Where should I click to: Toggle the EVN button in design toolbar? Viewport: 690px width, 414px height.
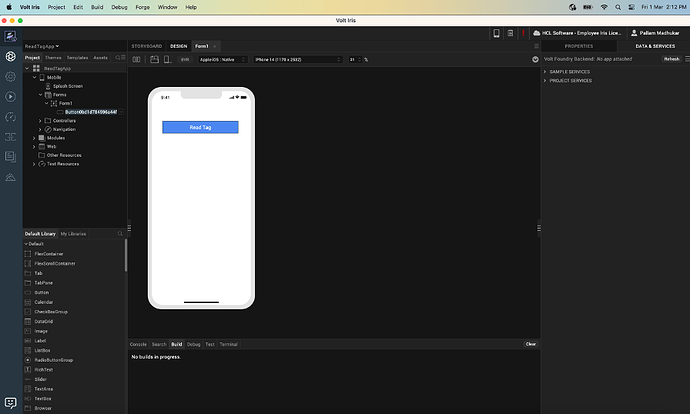[185, 59]
